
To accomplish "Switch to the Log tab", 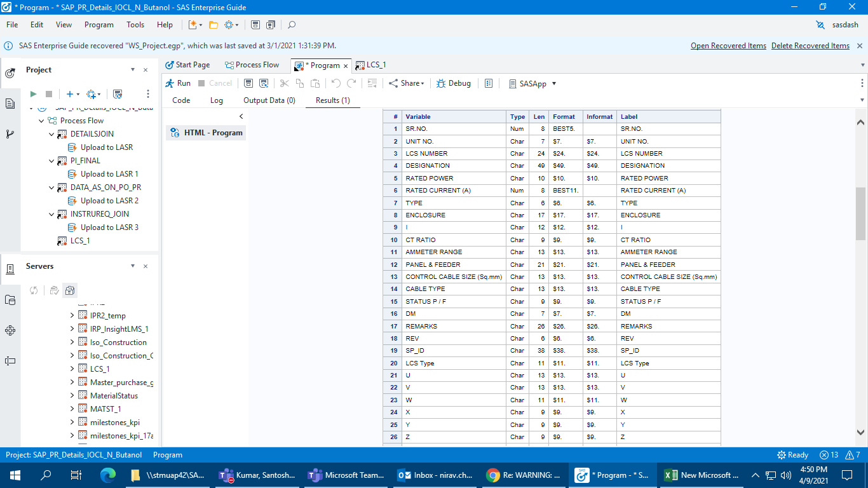I will pos(217,100).
